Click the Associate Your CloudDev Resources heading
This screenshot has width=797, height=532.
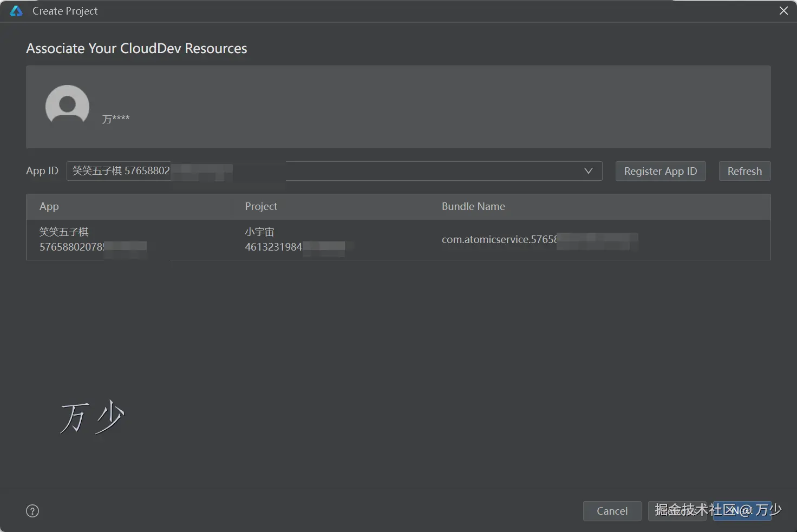point(136,49)
